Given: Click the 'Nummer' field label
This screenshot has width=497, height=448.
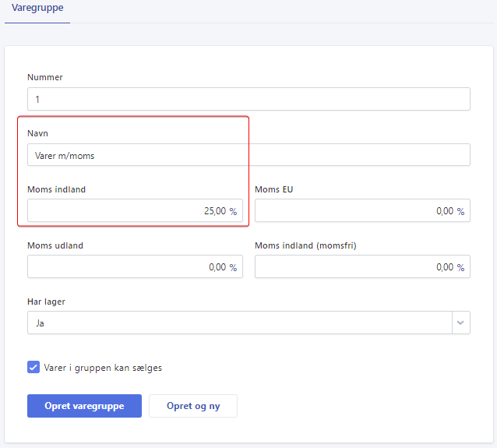Looking at the screenshot, I should tap(45, 77).
